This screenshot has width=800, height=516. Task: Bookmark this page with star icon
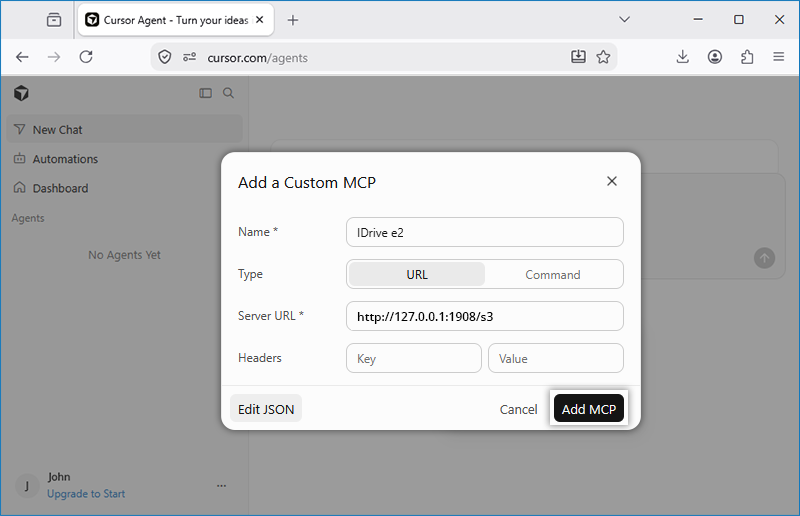pos(603,57)
